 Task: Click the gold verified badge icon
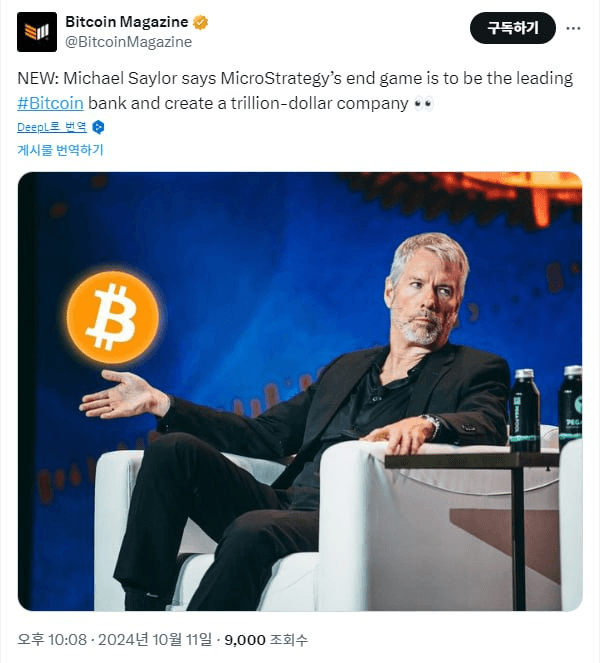(x=200, y=22)
